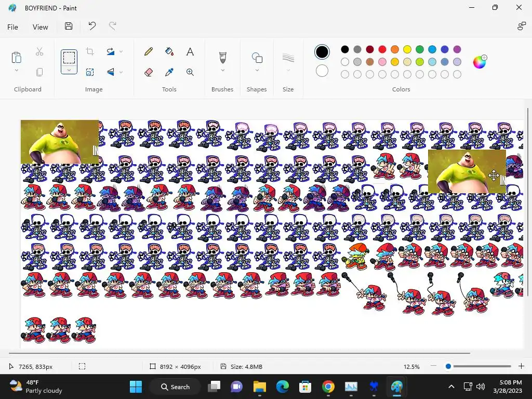Expand the Brushes dropdown chevron
Image resolution: width=532 pixels, height=399 pixels.
coord(222,70)
